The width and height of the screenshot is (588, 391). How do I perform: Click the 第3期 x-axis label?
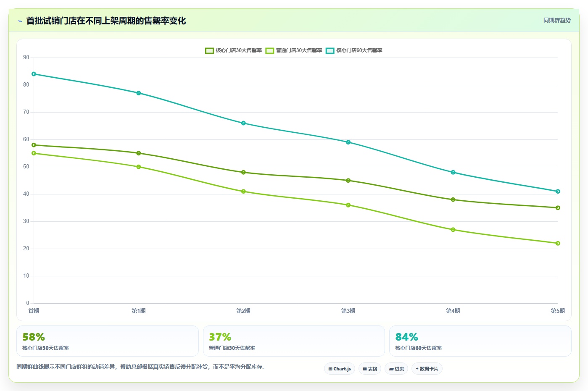click(348, 311)
